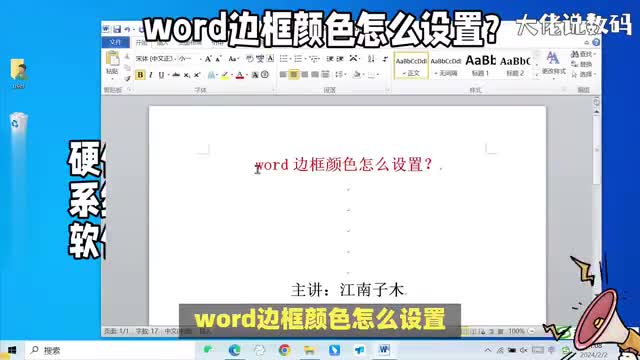This screenshot has height=360, width=640.
Task: Open the Shading paint bucket dropdown
Action: click(357, 75)
